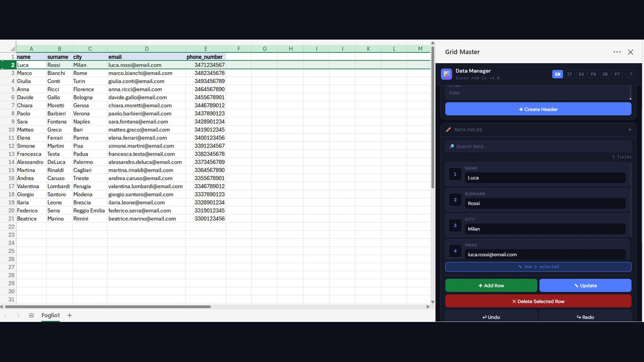
Task: Open the sheet list hamburger icon
Action: coord(31,315)
